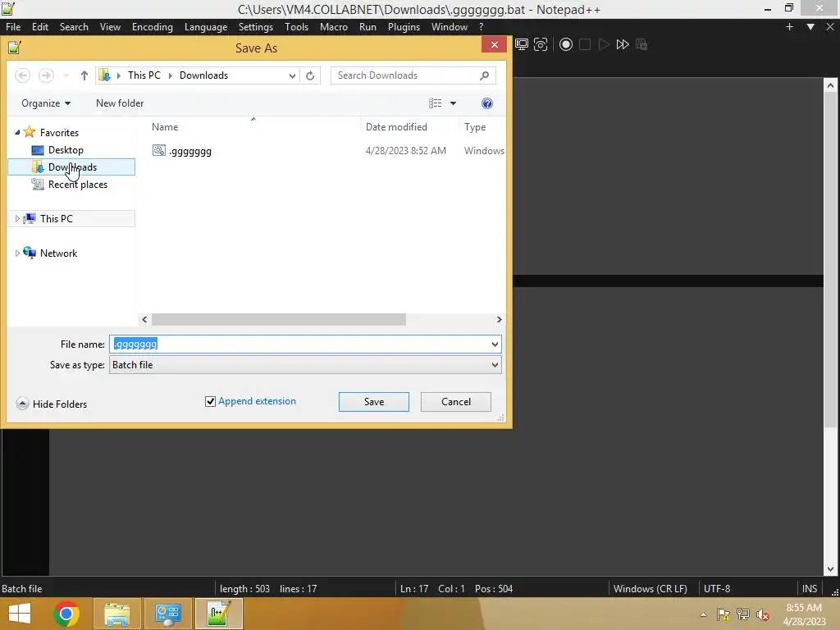Click the Stop Recording macro icon

pyautogui.click(x=585, y=44)
